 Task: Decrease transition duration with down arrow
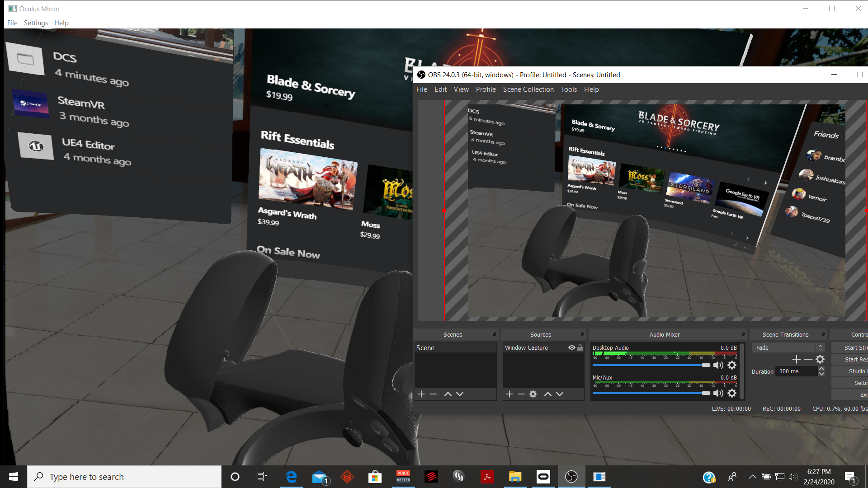tap(821, 374)
